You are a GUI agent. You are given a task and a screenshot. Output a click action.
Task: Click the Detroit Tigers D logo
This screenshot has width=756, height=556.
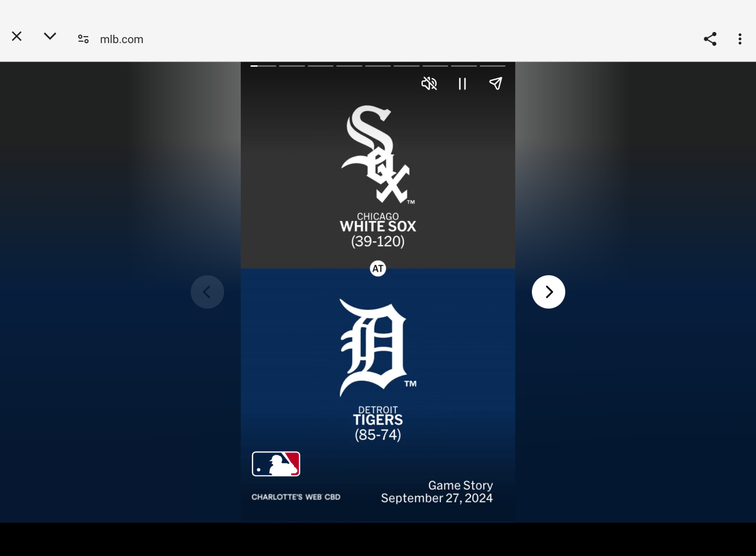(377, 347)
